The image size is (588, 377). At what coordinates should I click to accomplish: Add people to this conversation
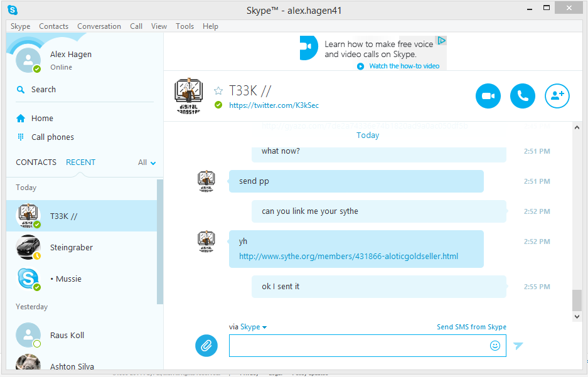(x=557, y=96)
